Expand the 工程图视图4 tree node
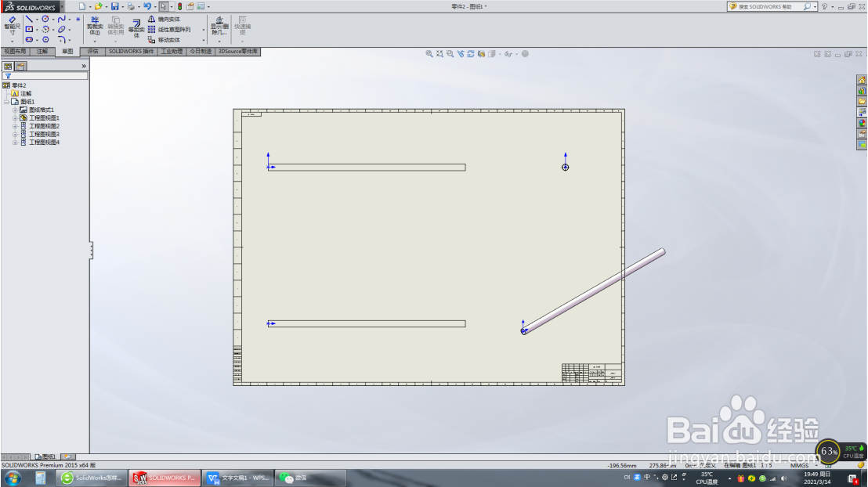 15,142
